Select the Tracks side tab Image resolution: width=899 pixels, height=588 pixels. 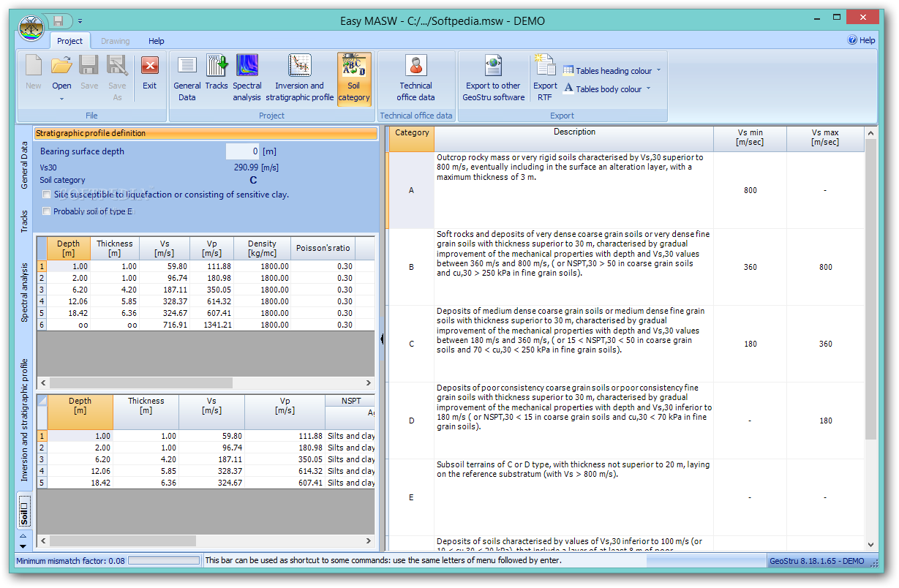click(x=24, y=221)
